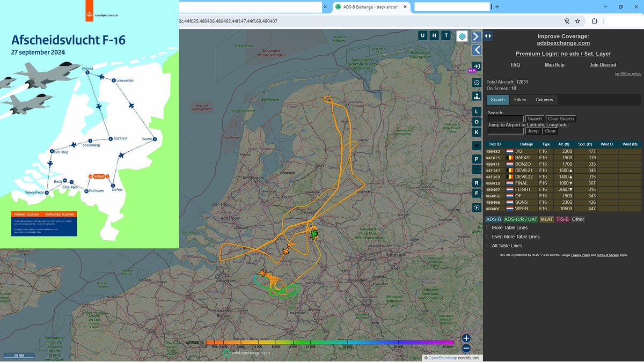Toggle the T map button
The width and height of the screenshot is (644, 362).
click(x=446, y=35)
